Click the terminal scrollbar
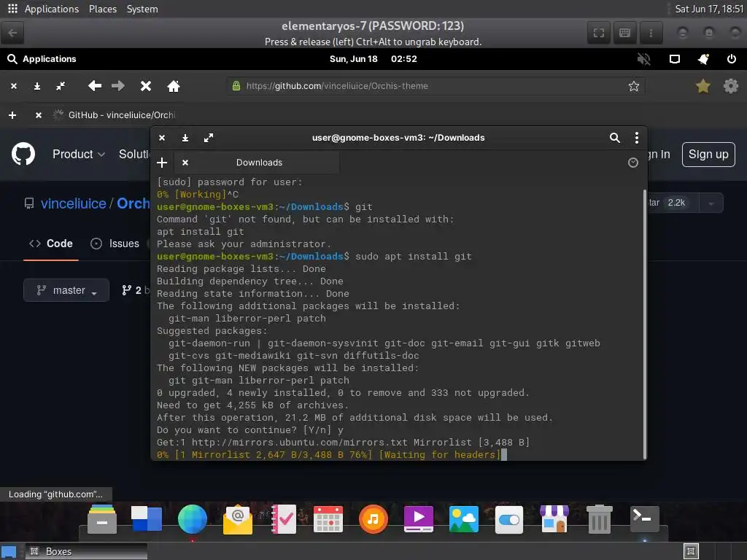Viewport: 747px width, 560px height. click(645, 324)
